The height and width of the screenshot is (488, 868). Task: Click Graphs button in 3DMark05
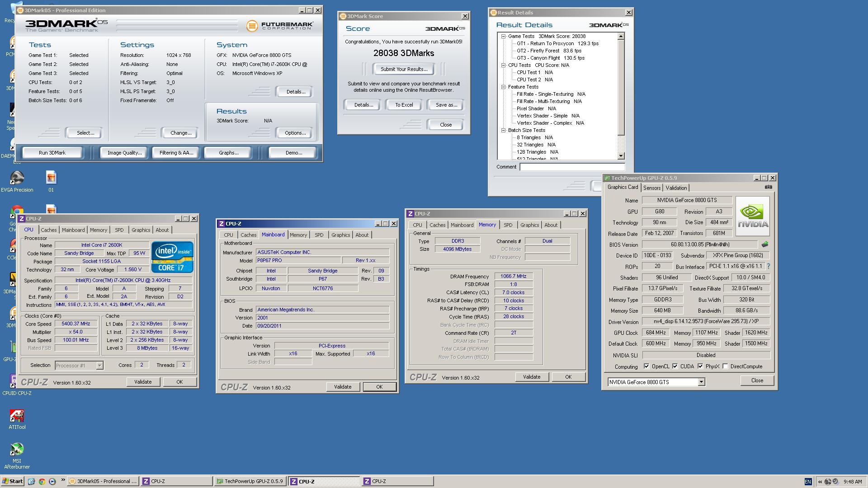click(x=228, y=153)
